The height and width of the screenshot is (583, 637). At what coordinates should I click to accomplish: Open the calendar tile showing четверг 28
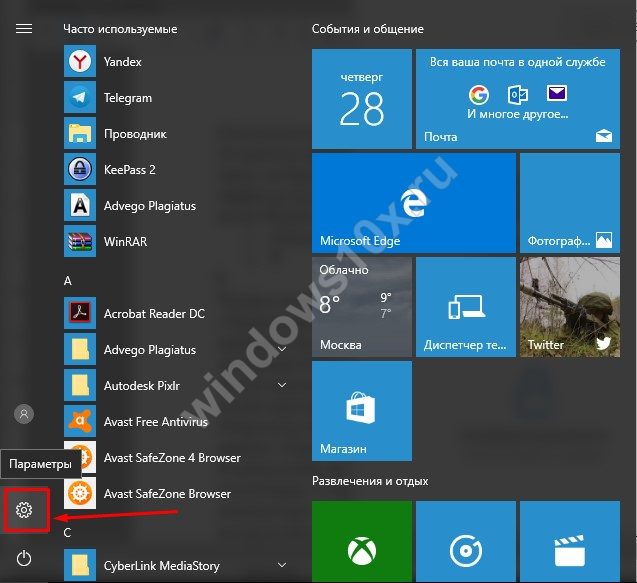pyautogui.click(x=362, y=99)
